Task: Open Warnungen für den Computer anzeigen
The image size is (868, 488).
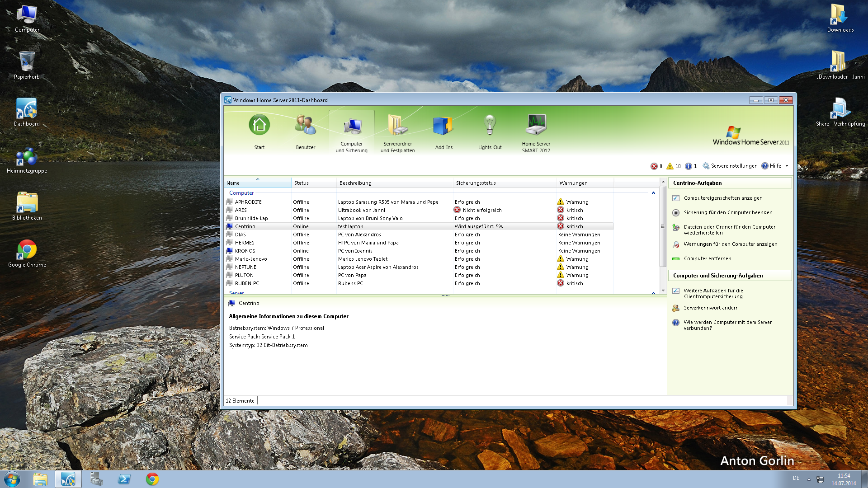Action: (x=730, y=244)
